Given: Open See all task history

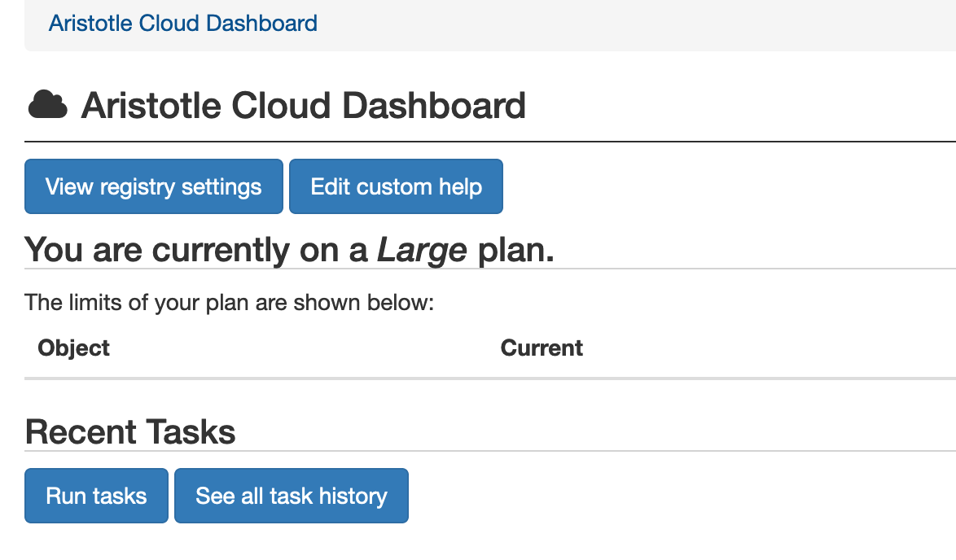Looking at the screenshot, I should click(291, 496).
